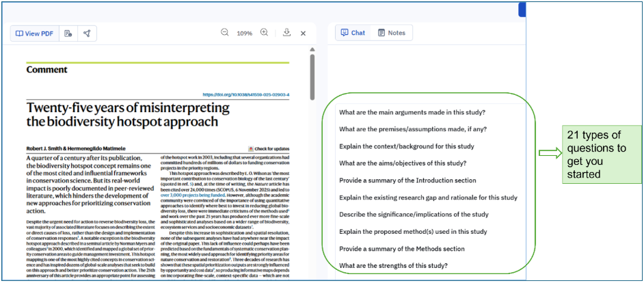Click the 109% zoom level field

[x=244, y=33]
